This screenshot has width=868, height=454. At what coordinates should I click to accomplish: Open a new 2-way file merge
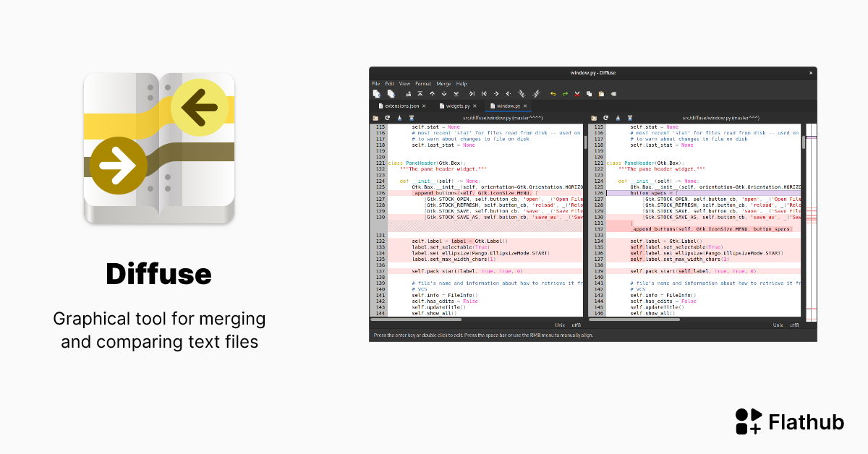click(377, 93)
